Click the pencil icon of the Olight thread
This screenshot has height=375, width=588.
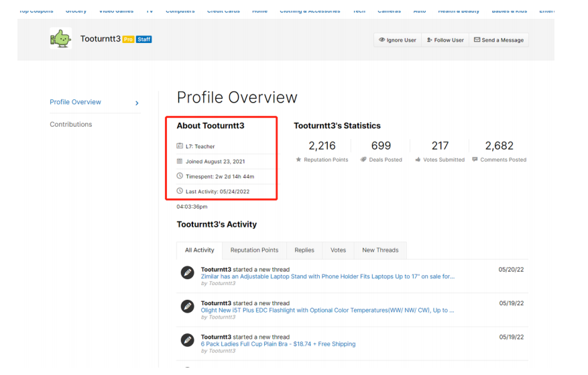coord(188,307)
